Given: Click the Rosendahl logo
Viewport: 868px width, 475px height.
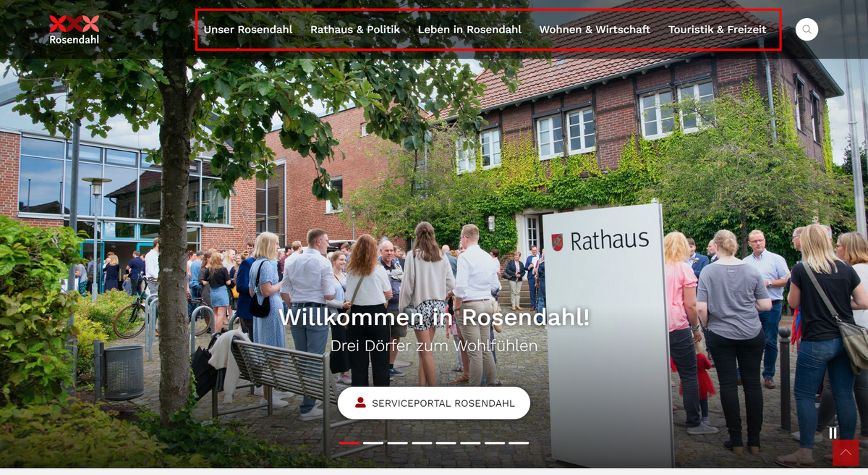Looking at the screenshot, I should 74,30.
